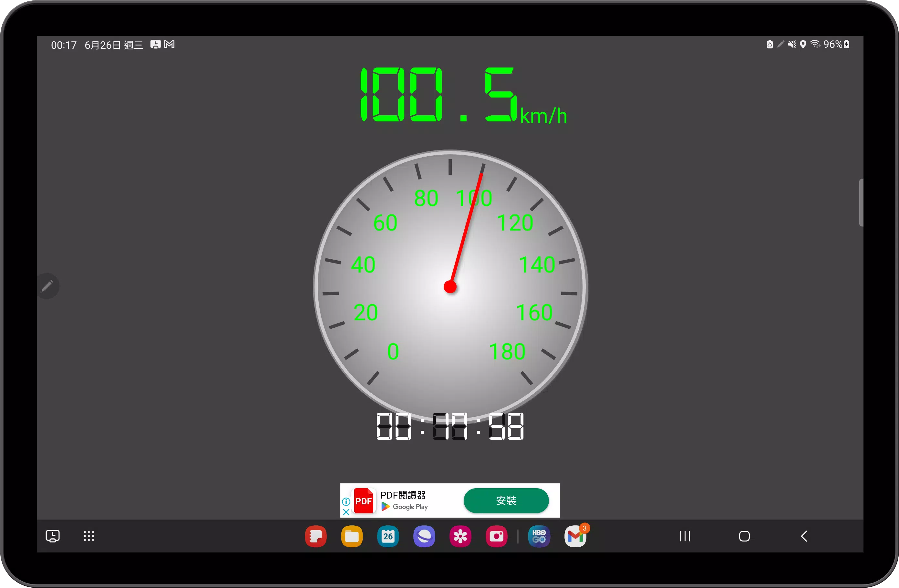
Task: Tap the PDF閱讀器 ad title
Action: click(403, 495)
